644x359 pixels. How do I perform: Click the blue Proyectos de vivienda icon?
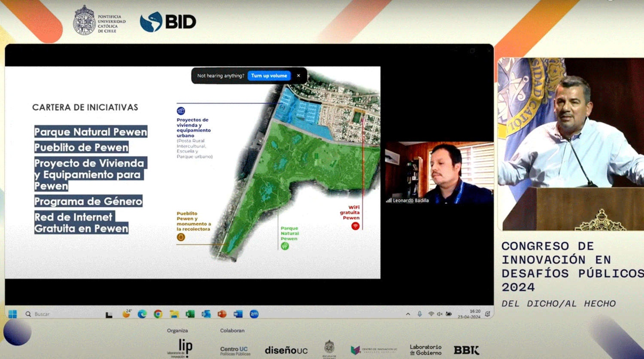181,111
